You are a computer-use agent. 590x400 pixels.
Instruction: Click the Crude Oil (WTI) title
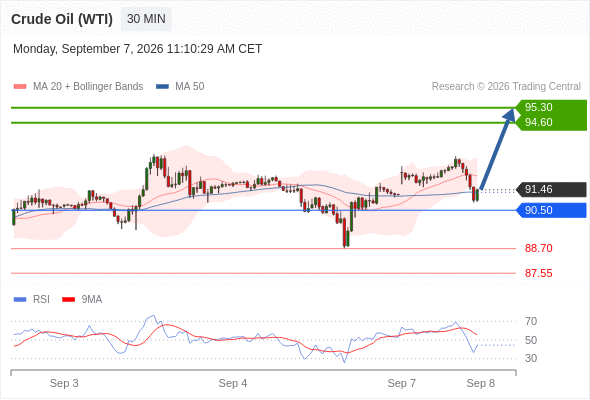point(62,19)
